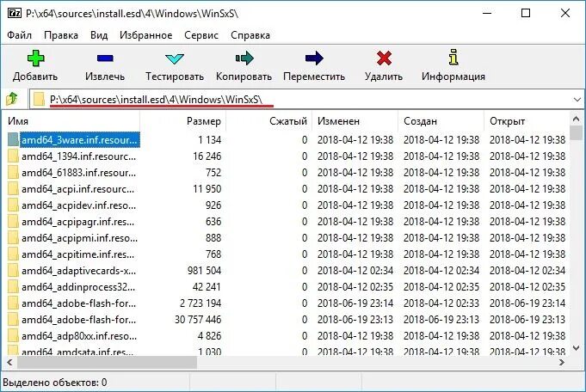This screenshot has width=586, height=392.
Task: Click the blue minus Извлечь icon
Action: point(105,58)
